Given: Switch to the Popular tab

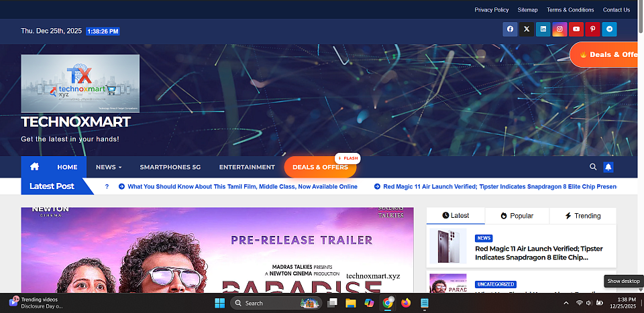Looking at the screenshot, I should click(517, 216).
